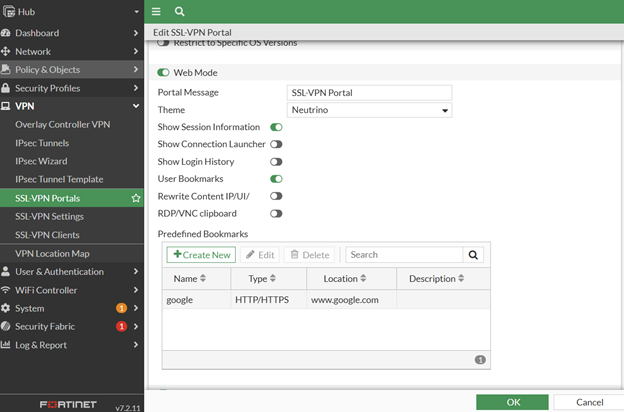Click the Portal Message text field
624x412 pixels.
coord(369,93)
